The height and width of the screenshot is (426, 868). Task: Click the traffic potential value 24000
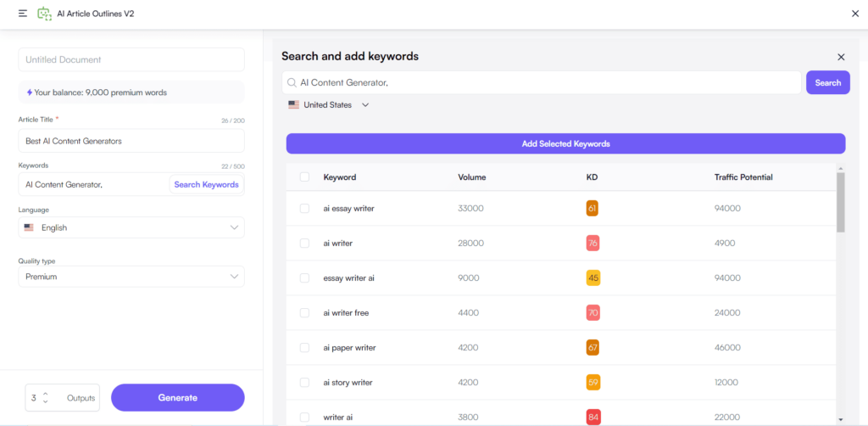coord(727,313)
